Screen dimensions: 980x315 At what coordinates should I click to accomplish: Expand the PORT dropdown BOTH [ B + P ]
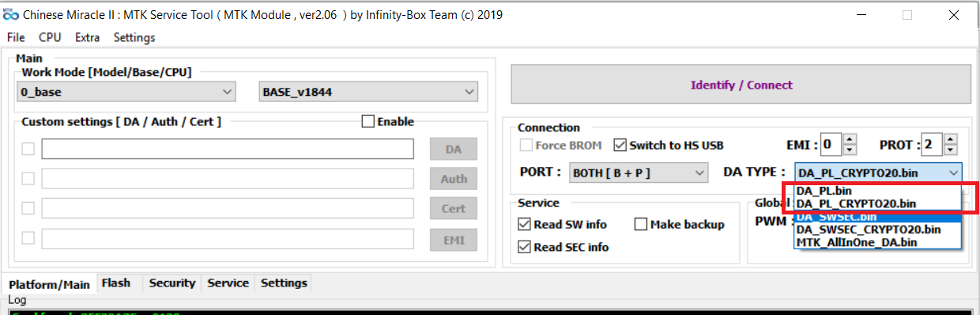pyautogui.click(x=639, y=172)
